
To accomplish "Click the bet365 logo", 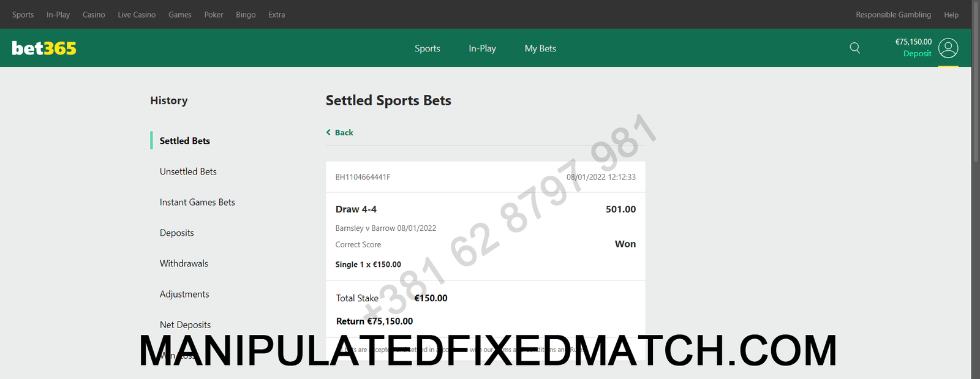I will pyautogui.click(x=44, y=48).
